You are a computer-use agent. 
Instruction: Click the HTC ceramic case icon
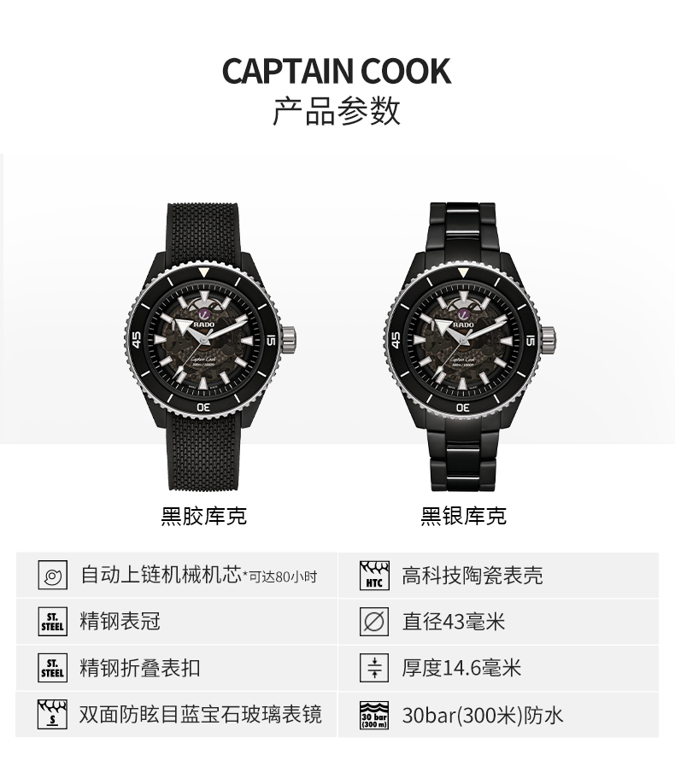(374, 575)
